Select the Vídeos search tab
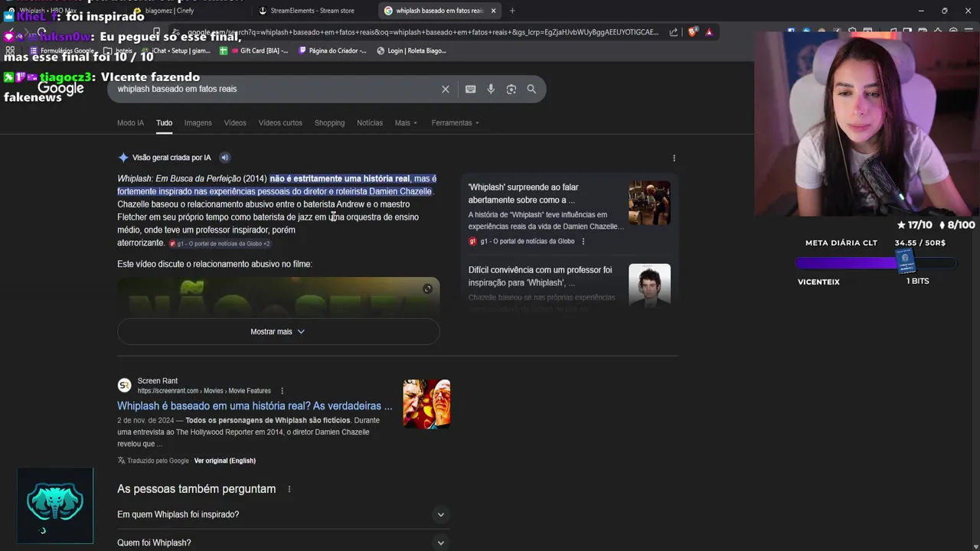Screen dimensions: 980x551 pyautogui.click(x=235, y=123)
